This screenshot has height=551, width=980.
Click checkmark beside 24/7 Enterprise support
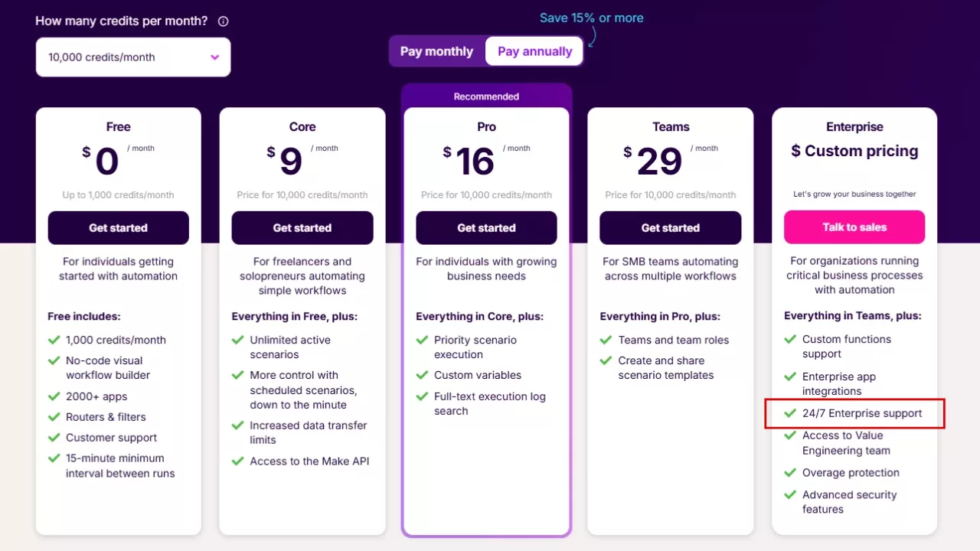pos(790,413)
